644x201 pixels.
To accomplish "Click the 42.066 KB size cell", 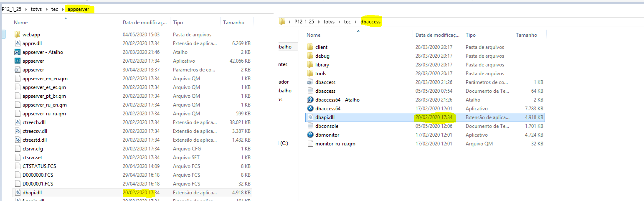I will [x=241, y=61].
